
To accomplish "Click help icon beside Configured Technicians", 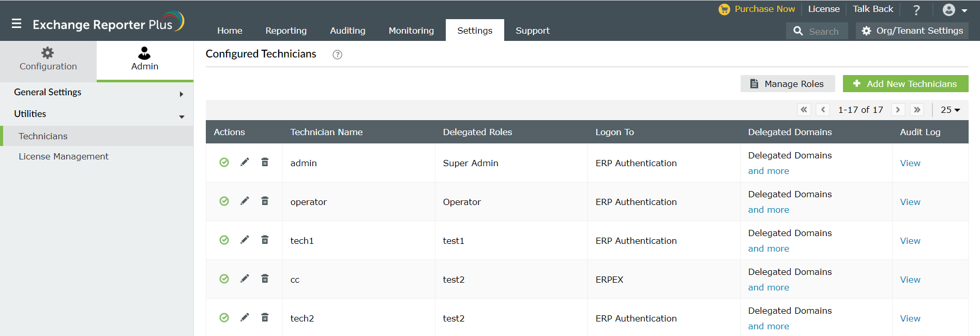I will [x=337, y=54].
